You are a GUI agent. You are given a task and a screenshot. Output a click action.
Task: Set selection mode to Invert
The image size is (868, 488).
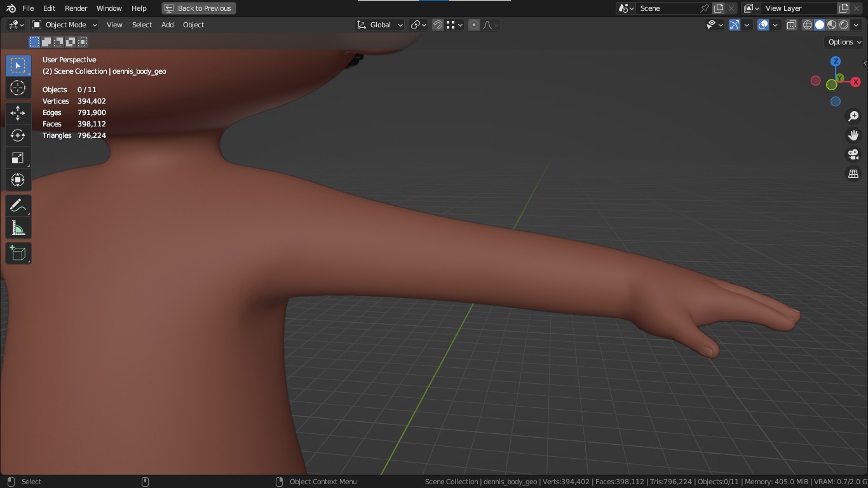click(71, 42)
